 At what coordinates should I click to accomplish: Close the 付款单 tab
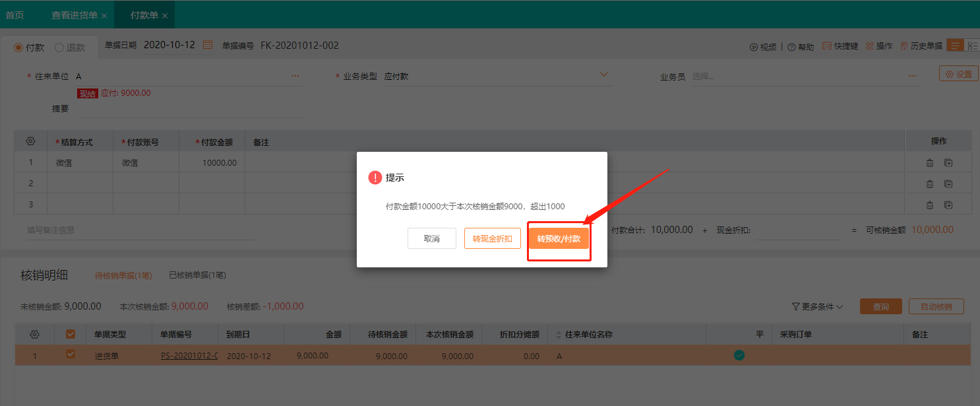tap(165, 15)
